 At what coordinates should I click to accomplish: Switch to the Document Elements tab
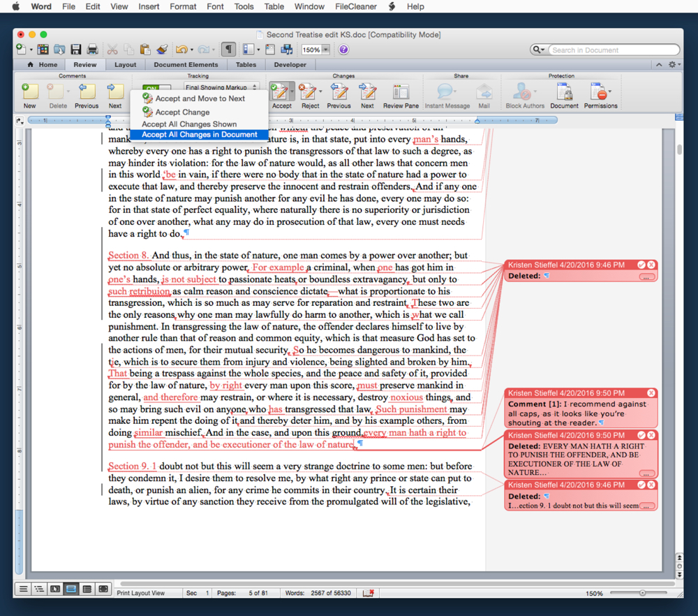(186, 64)
